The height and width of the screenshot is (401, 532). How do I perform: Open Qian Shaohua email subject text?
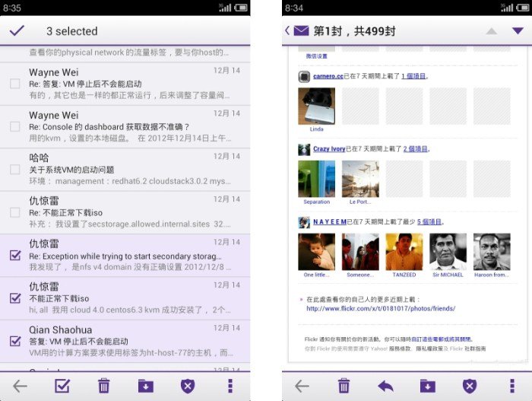[x=79, y=342]
